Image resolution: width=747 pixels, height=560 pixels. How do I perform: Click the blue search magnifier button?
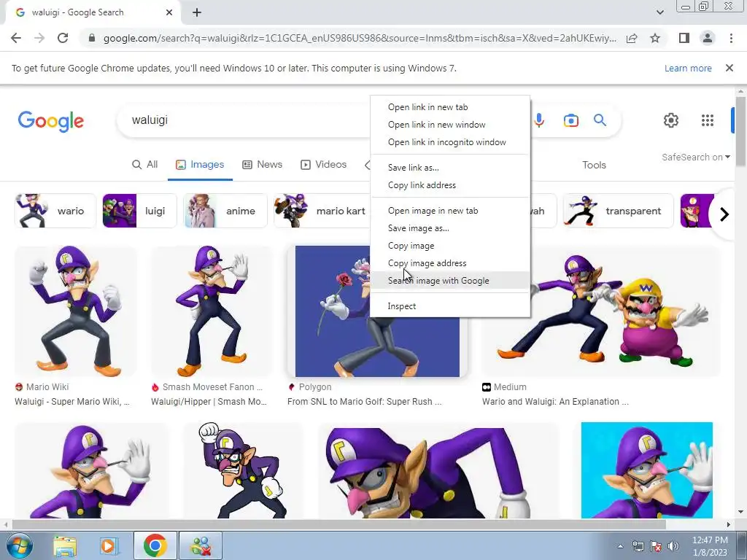[600, 120]
